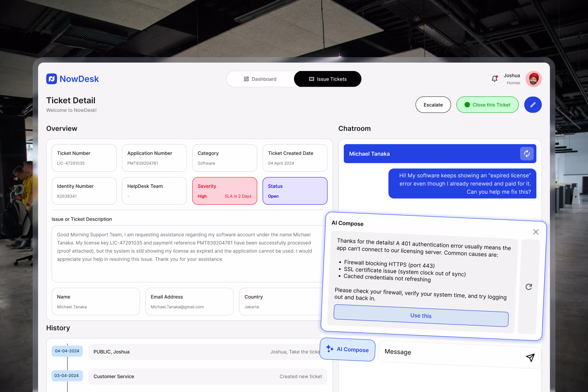588x392 pixels.
Task: Open the Customer Service history entry
Action: 208,376
